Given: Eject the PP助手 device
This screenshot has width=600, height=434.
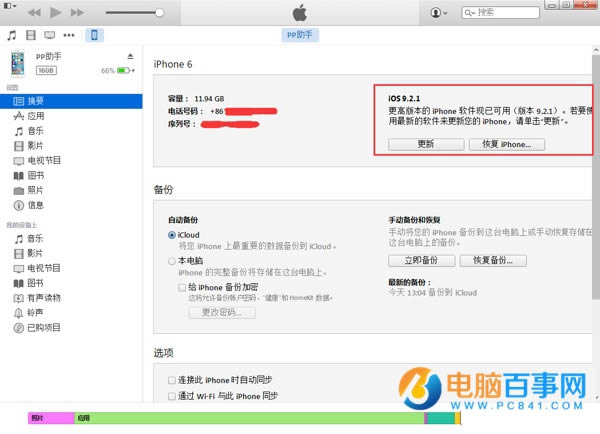Looking at the screenshot, I should 130,57.
